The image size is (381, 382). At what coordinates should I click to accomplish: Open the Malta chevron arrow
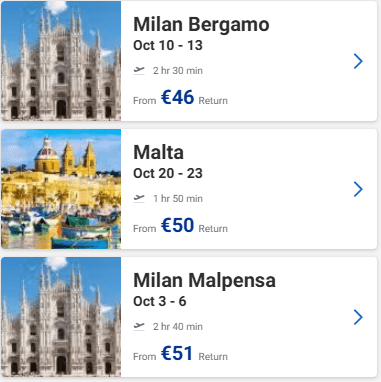point(358,189)
